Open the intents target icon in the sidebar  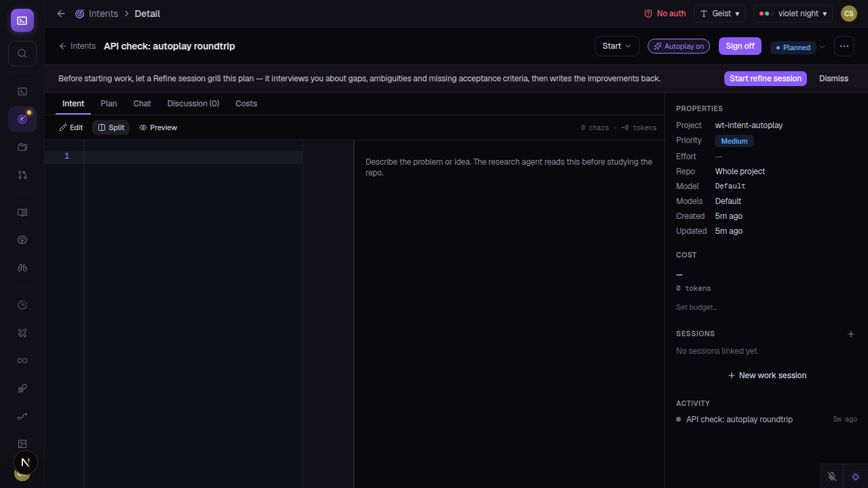[22, 119]
